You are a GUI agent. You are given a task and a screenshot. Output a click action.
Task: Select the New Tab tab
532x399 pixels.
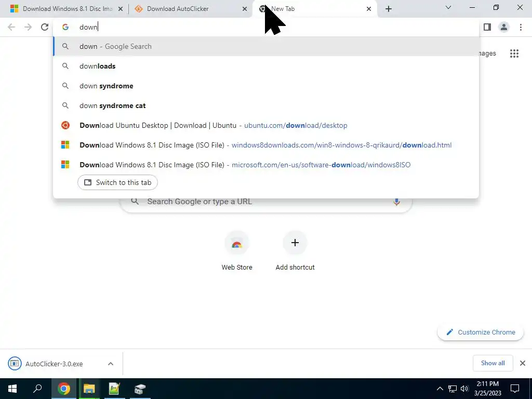(x=314, y=9)
